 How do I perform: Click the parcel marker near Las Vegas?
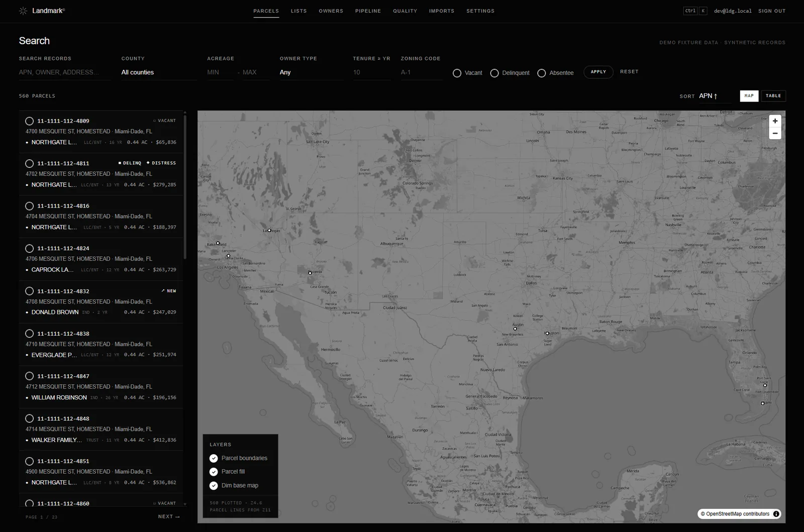(269, 230)
